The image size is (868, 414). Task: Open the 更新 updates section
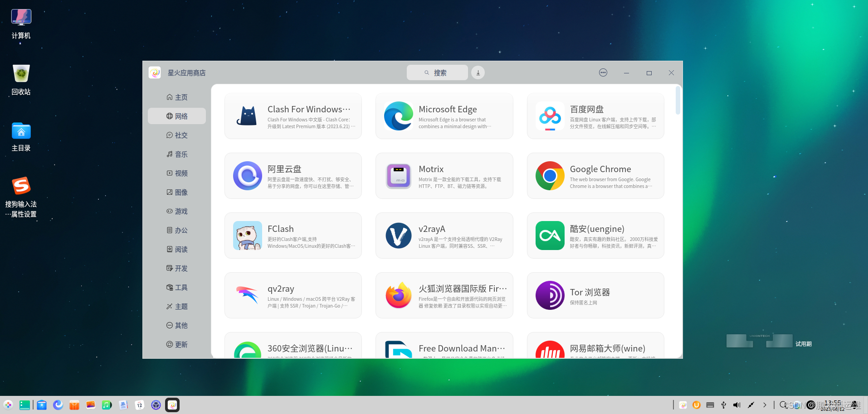pos(177,345)
